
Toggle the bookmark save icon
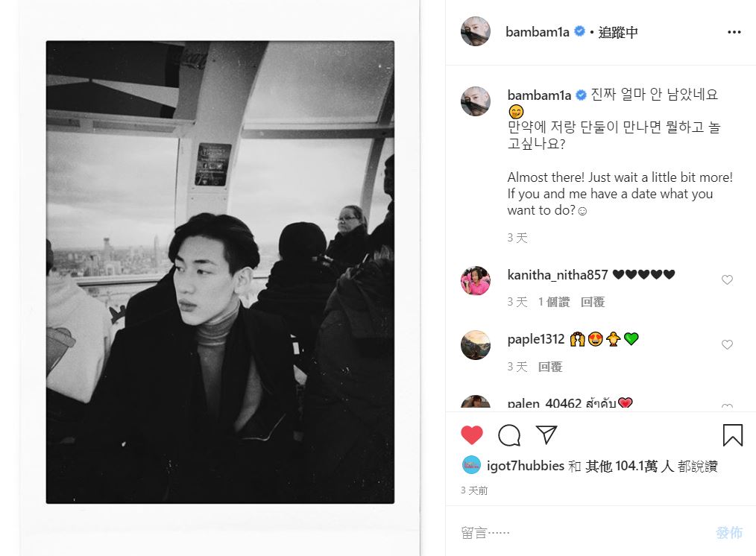click(x=732, y=435)
